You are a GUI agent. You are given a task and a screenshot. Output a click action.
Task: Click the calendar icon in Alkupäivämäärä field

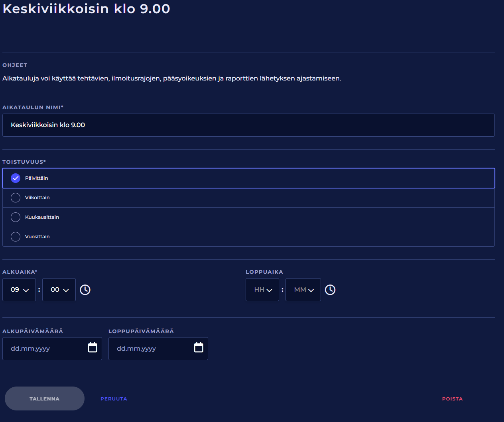pos(93,347)
